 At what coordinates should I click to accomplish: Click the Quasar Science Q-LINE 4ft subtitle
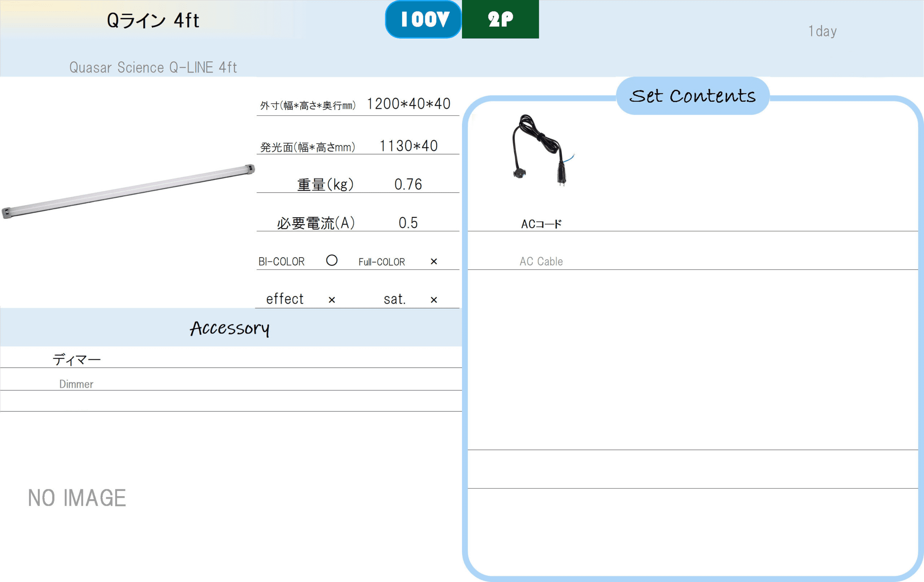click(x=153, y=67)
